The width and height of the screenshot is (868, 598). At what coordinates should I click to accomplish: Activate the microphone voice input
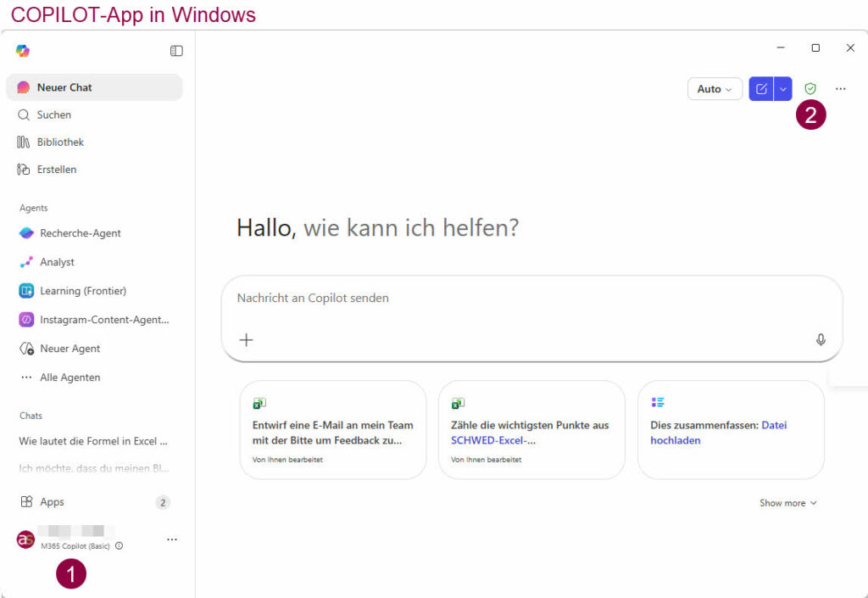(x=821, y=340)
